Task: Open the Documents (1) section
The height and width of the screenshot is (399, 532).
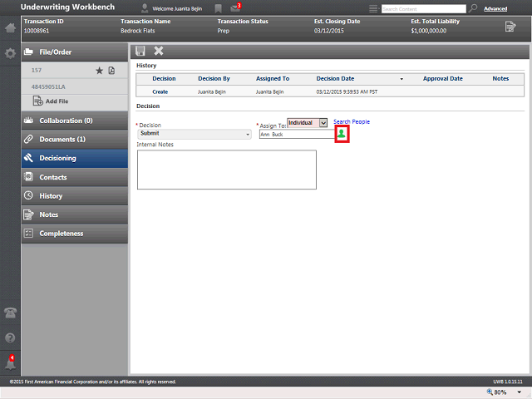Action: pos(75,139)
